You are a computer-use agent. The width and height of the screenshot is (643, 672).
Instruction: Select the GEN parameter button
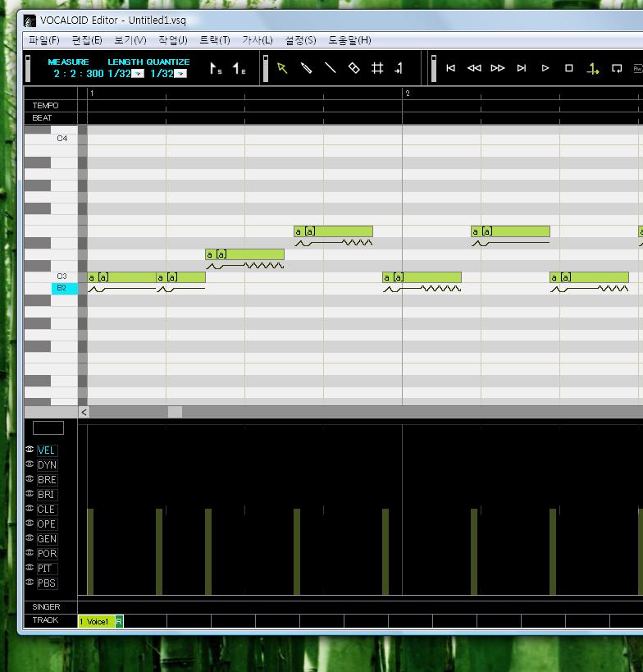[x=47, y=539]
